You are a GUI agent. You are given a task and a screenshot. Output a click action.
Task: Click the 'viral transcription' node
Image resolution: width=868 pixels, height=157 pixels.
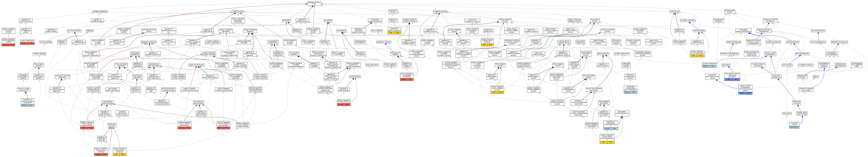click(x=699, y=31)
